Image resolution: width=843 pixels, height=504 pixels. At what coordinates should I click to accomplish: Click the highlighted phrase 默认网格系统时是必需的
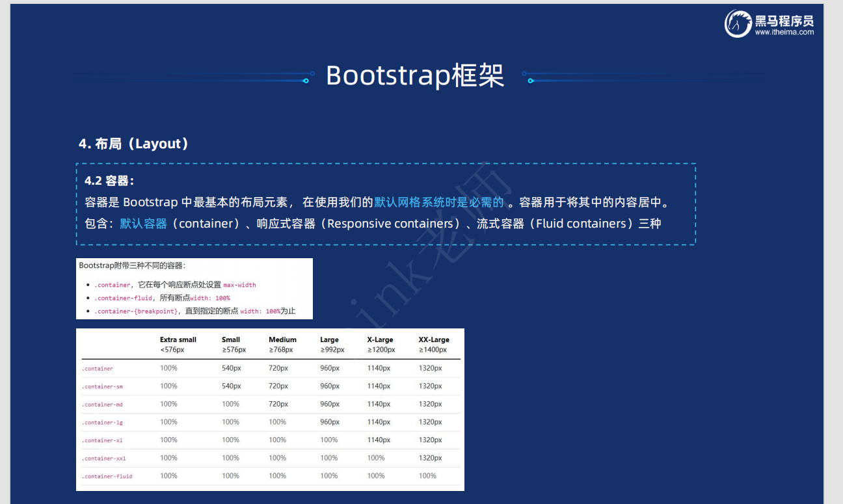439,202
